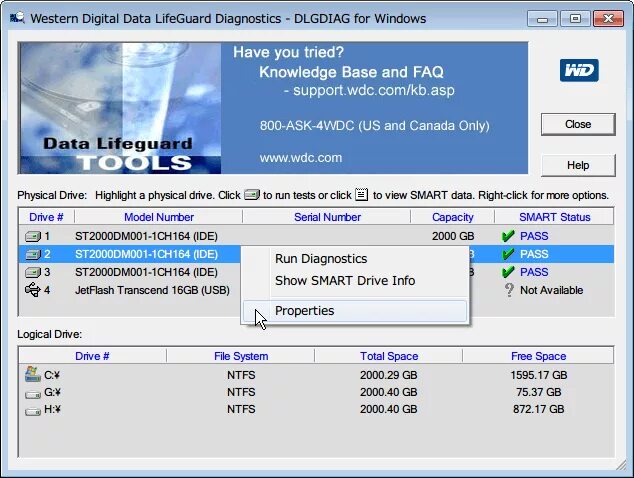Click 872.17 GB free space value
This screenshot has height=478, width=634.
539,409
